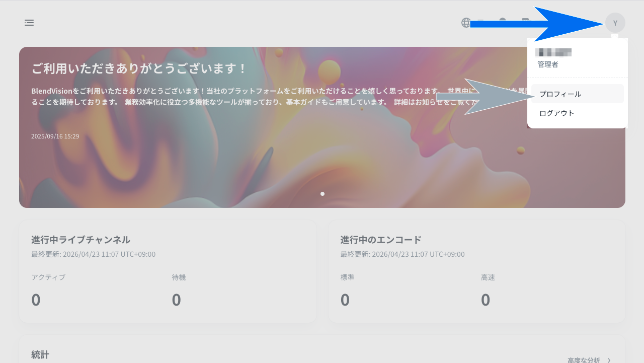
Task: Click the 進行中のエンコード card title
Action: click(381, 240)
